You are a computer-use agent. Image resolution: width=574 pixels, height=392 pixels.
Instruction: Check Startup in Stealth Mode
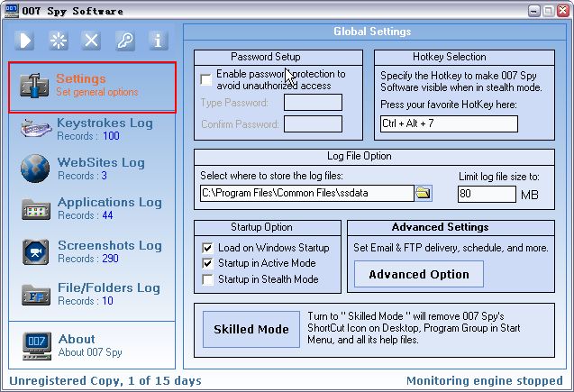(x=208, y=279)
